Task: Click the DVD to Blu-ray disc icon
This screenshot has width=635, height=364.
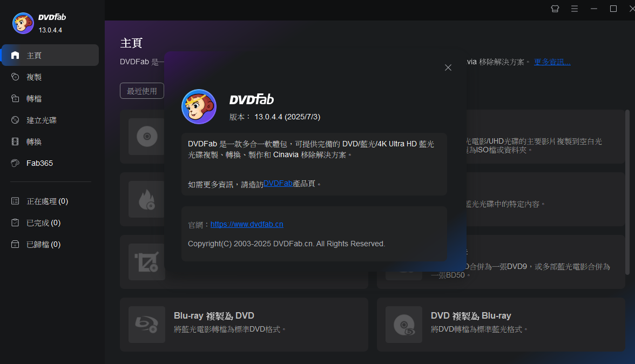Action: coord(404,325)
